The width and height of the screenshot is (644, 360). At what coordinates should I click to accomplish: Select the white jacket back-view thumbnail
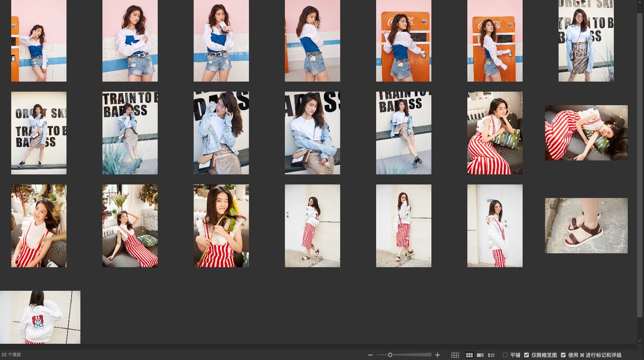(x=40, y=317)
